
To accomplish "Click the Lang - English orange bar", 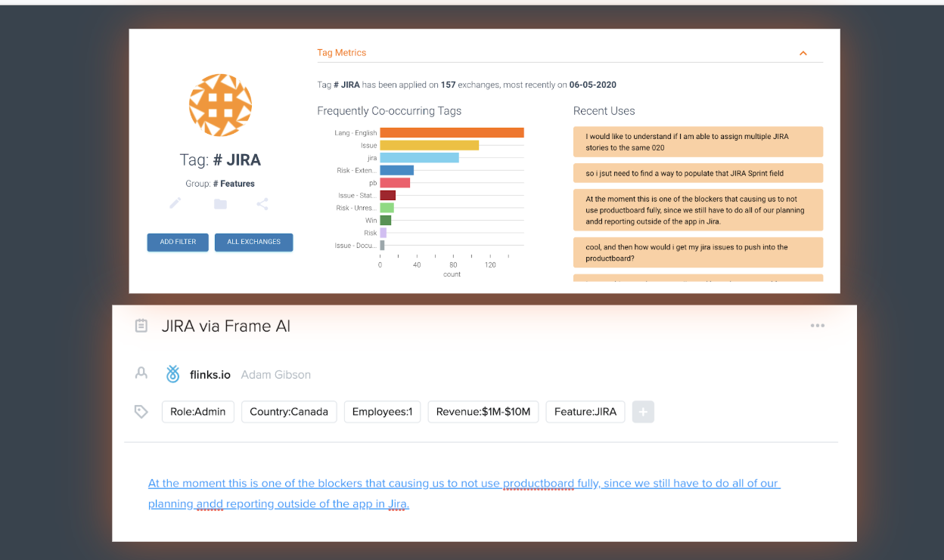I will 452,133.
